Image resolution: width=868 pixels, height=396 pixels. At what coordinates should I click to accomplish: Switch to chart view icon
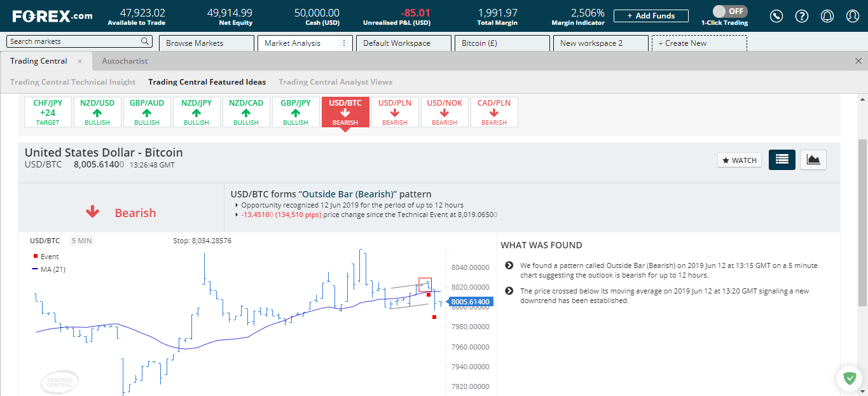click(813, 160)
